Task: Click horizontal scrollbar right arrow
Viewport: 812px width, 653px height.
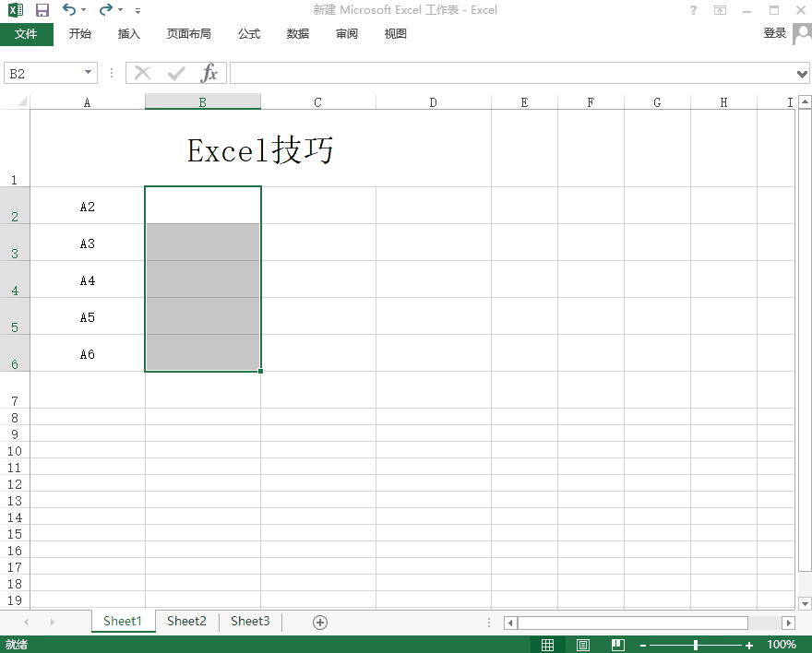Action: tap(788, 623)
